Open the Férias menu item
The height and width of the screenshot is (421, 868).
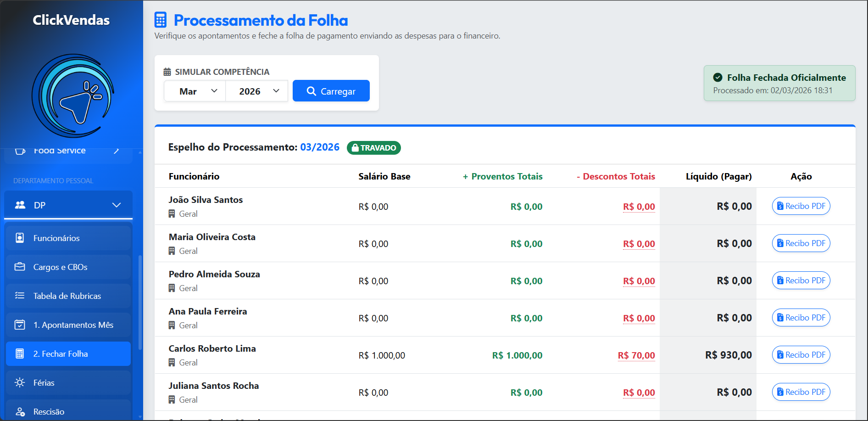68,382
